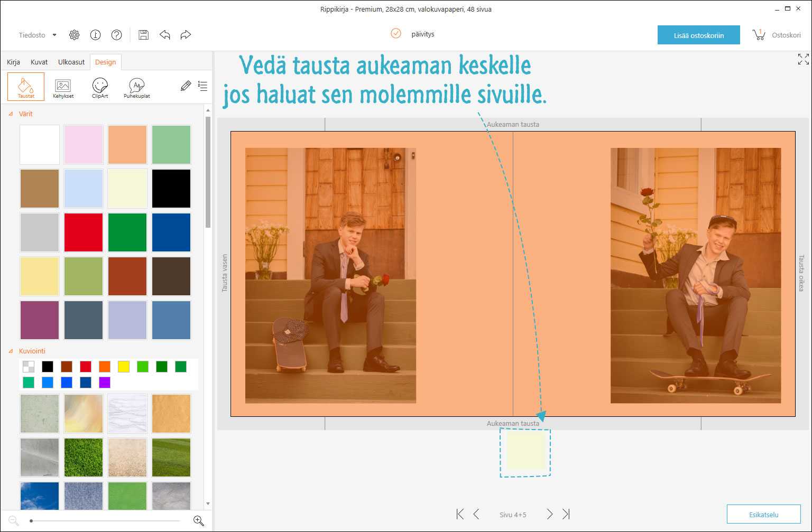
Task: Click the Sivu 4+5 page indicator
Action: [513, 515]
